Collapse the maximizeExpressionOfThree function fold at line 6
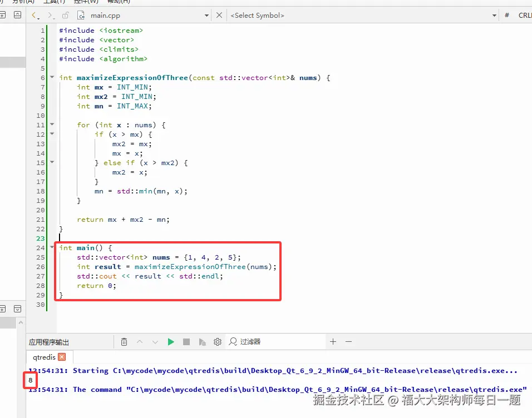This screenshot has width=532, height=418. [52, 77]
